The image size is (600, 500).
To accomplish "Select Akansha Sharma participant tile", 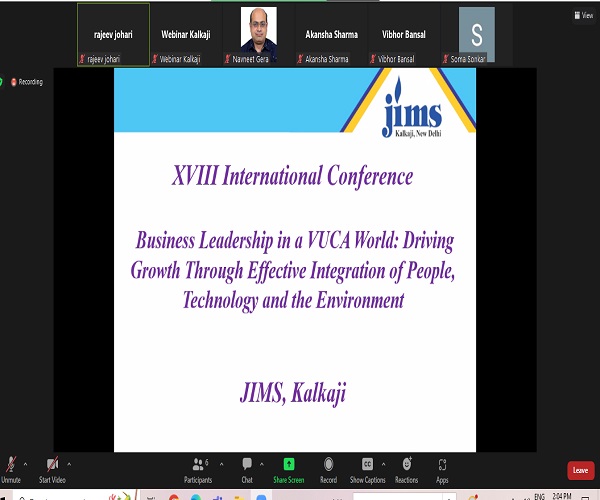I will click(331, 34).
